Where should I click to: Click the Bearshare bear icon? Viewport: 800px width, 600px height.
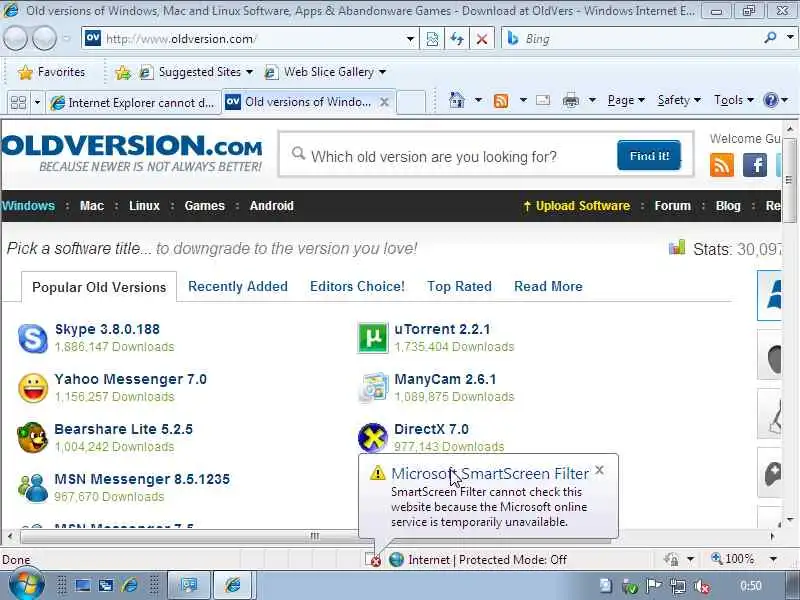coord(32,437)
